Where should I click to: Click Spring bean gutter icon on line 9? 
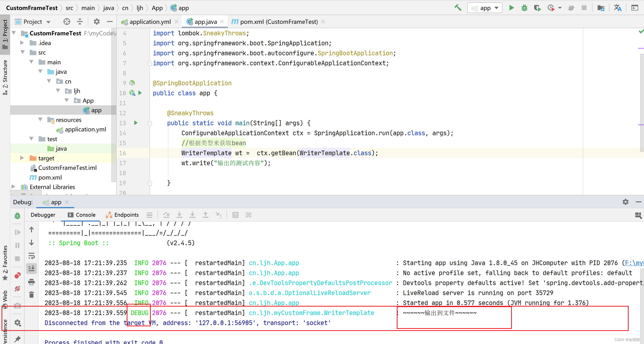point(132,83)
